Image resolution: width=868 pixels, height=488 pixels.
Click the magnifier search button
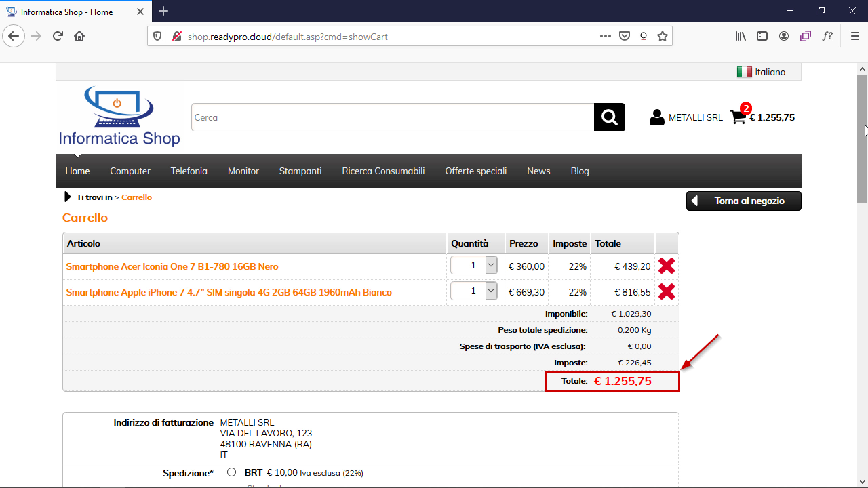pos(610,117)
